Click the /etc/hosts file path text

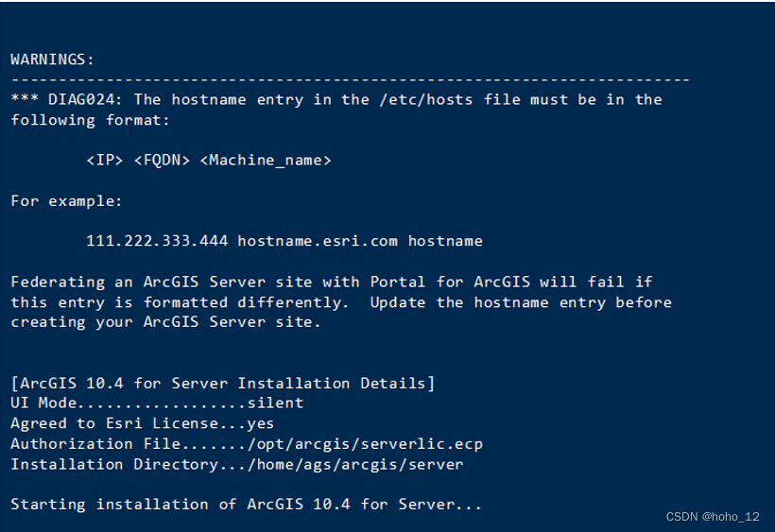425,99
